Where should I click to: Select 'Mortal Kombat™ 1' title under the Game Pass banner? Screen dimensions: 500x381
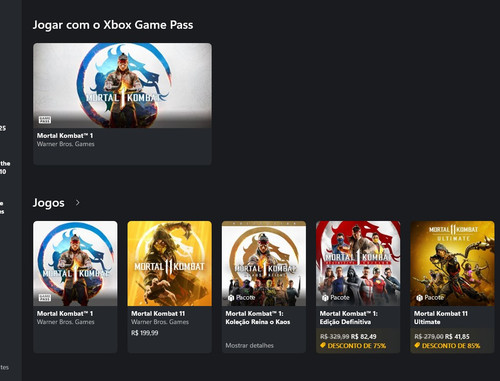(65, 136)
